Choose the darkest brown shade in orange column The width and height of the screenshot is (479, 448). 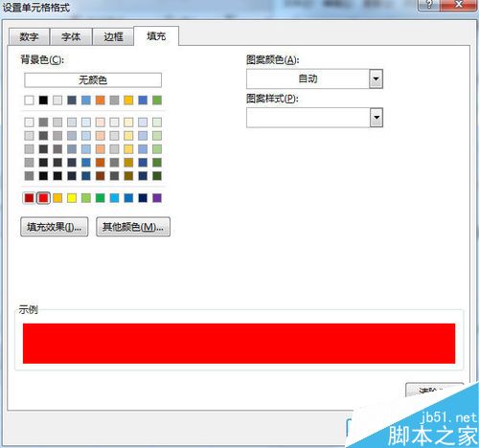pos(101,176)
